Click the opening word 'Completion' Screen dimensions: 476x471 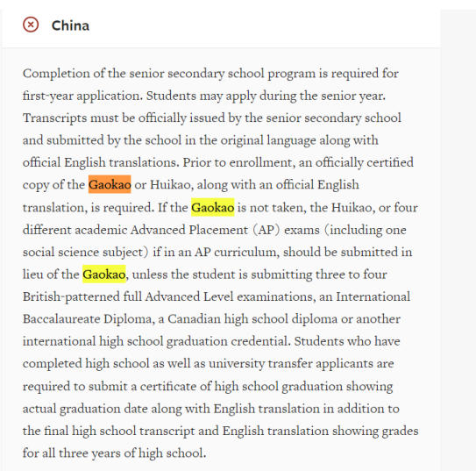(56, 74)
